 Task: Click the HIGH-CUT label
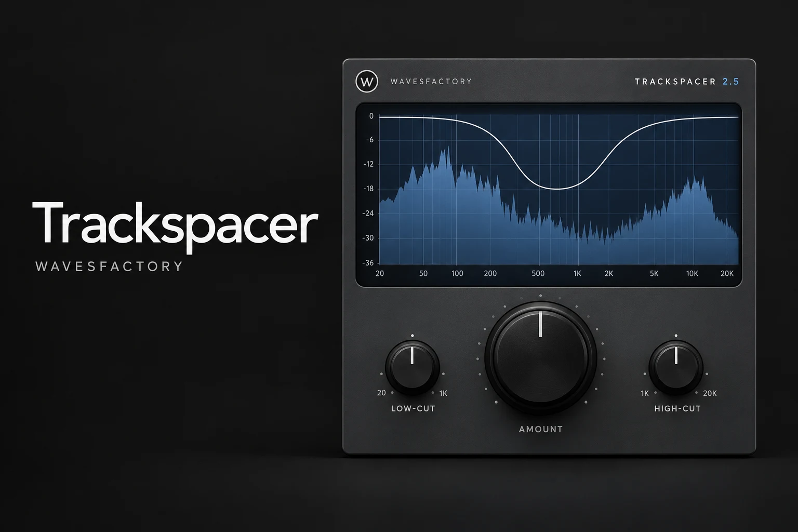677,408
